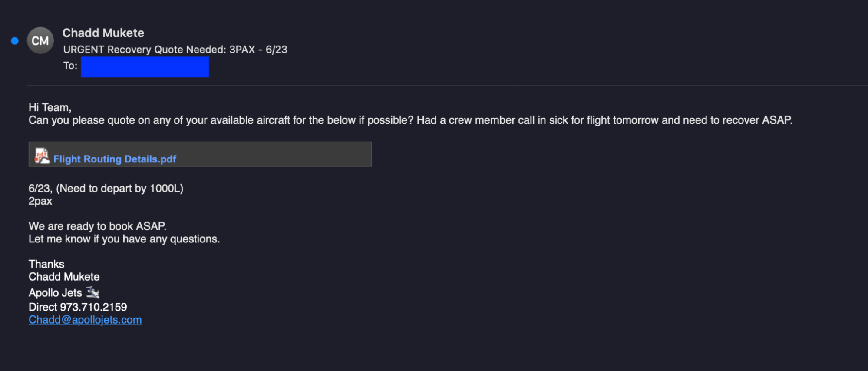Open Flight Routing Details.pdf attachment
Image resolution: width=868 pixels, height=371 pixels.
pyautogui.click(x=115, y=159)
